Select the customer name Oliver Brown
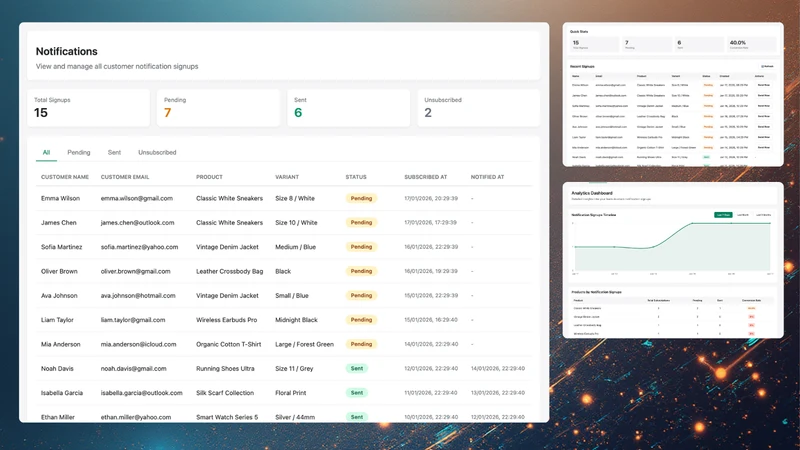The height and width of the screenshot is (450, 800). pos(59,271)
